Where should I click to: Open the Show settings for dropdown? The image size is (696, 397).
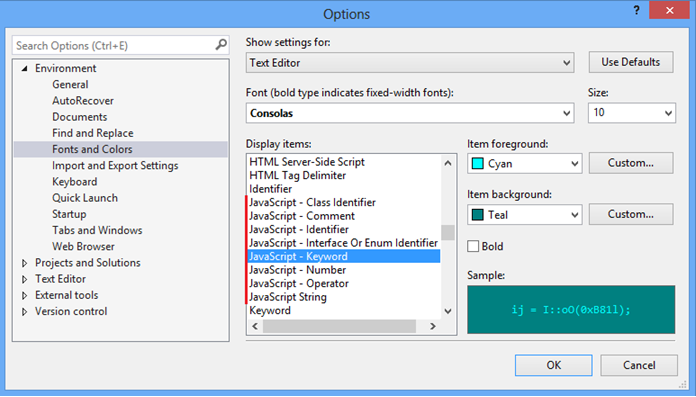pyautogui.click(x=410, y=63)
